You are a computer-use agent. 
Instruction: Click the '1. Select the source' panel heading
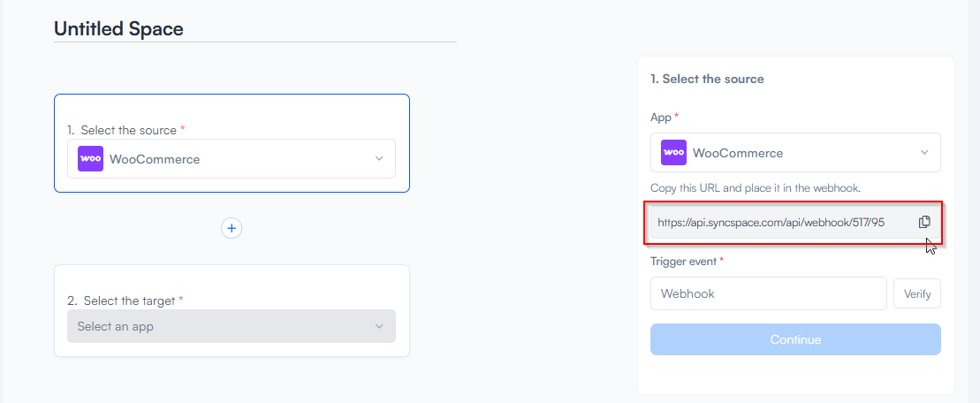coord(707,79)
